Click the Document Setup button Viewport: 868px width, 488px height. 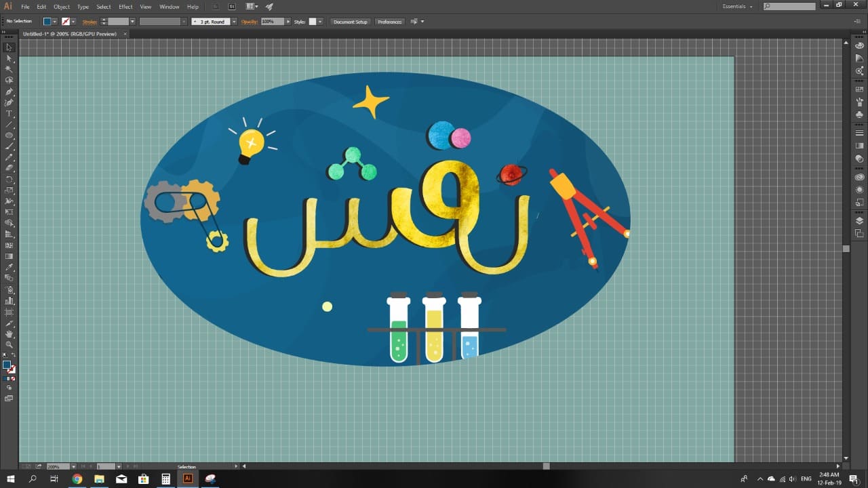pyautogui.click(x=351, y=22)
